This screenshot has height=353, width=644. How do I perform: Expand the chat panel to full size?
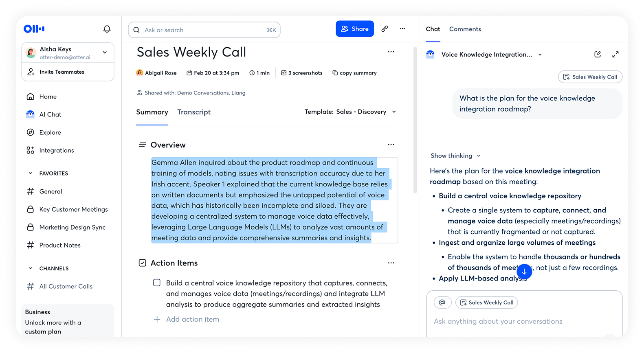click(x=615, y=55)
